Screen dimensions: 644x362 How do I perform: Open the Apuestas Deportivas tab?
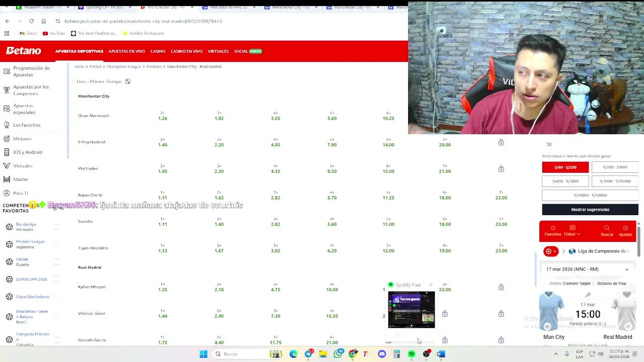click(x=79, y=51)
